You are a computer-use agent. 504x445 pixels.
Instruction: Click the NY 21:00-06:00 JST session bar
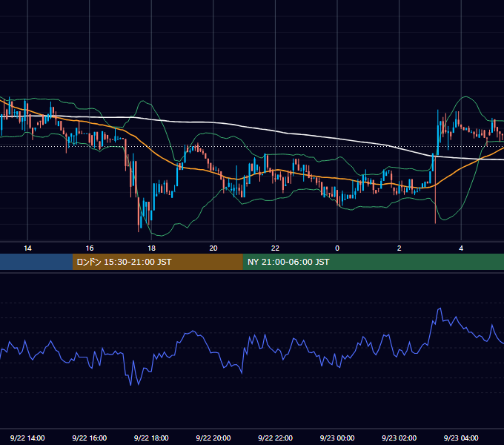click(373, 262)
